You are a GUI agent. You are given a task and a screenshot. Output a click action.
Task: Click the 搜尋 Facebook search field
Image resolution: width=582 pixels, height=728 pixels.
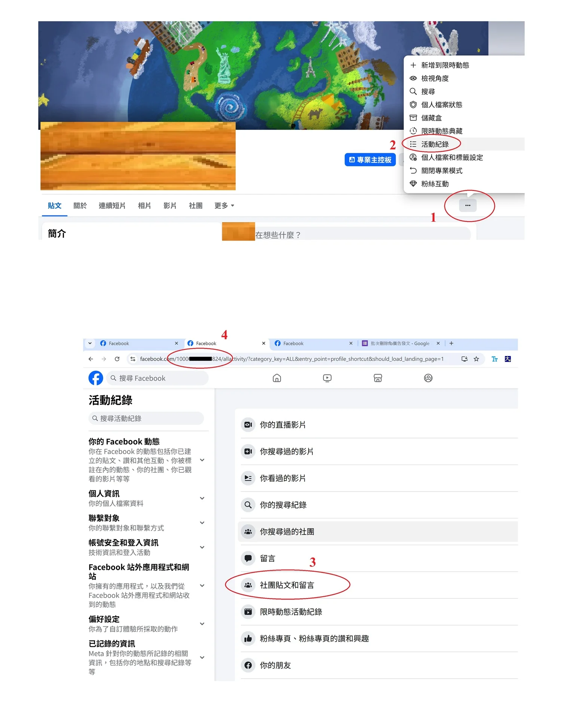click(x=157, y=378)
